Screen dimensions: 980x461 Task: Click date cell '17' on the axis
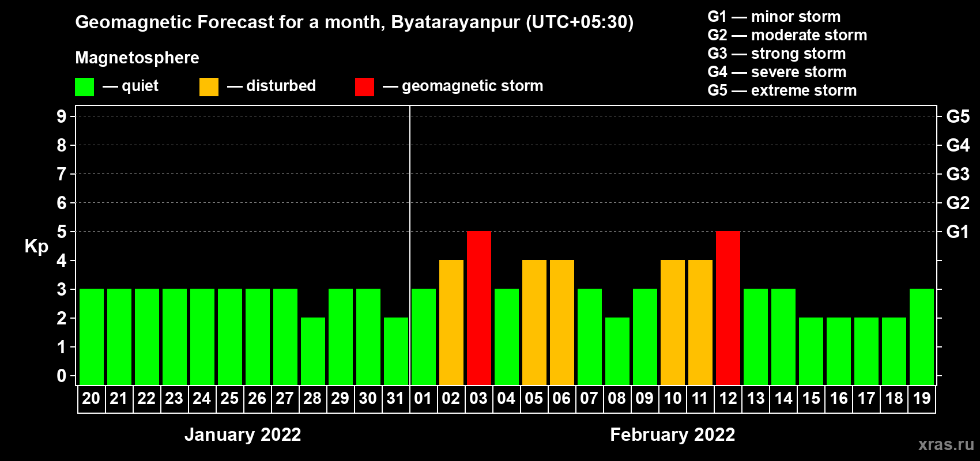[x=866, y=399]
